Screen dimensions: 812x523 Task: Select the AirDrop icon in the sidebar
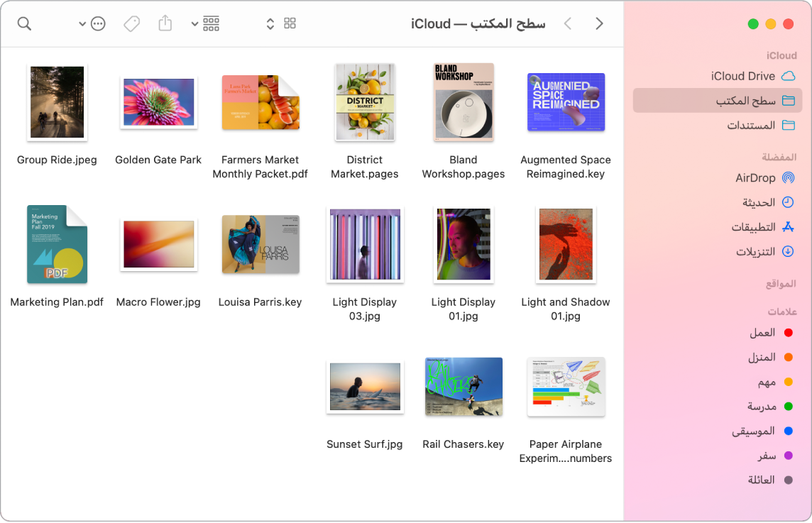coord(786,177)
